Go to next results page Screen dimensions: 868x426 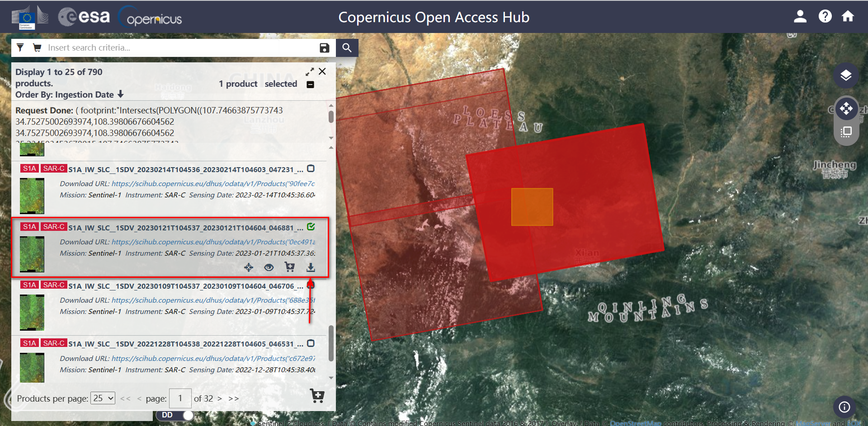click(x=220, y=398)
